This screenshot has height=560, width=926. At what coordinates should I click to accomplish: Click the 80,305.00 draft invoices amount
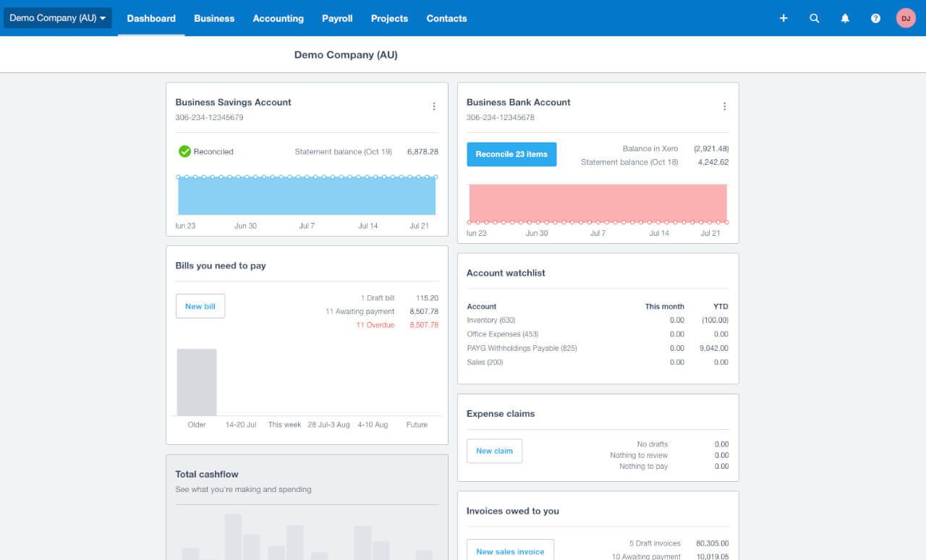point(712,543)
